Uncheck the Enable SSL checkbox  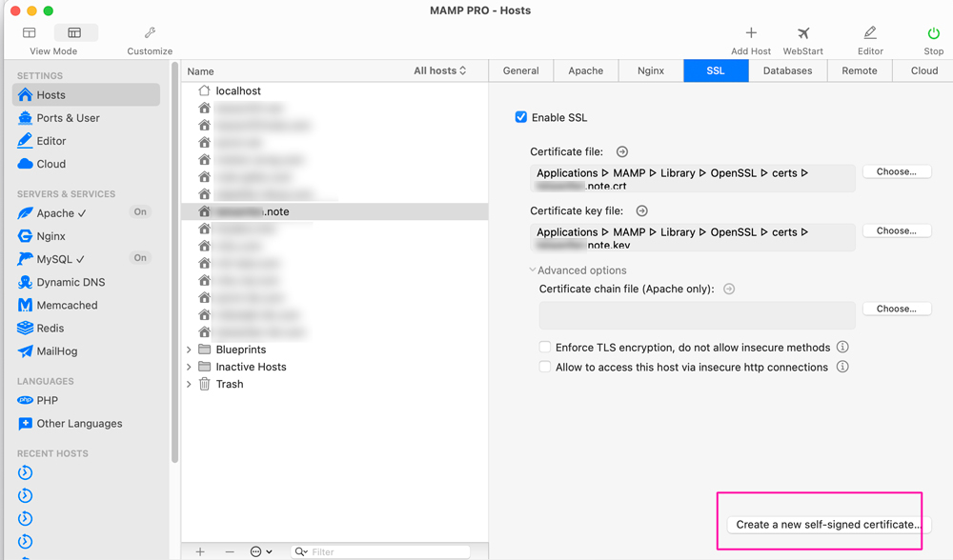pyautogui.click(x=521, y=117)
